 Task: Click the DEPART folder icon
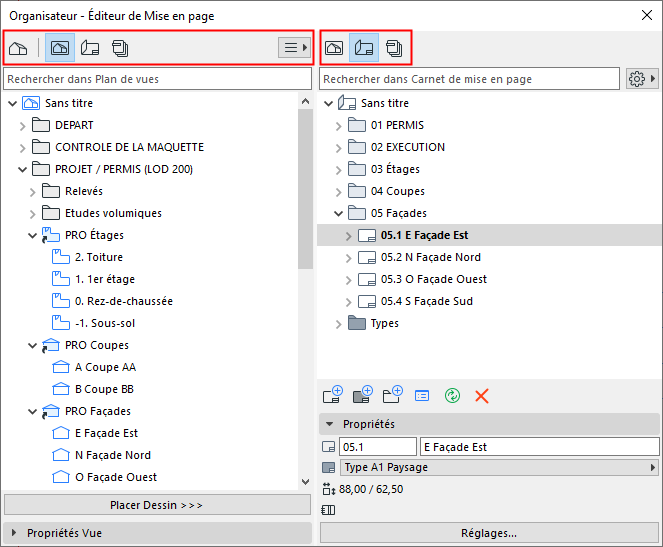(x=41, y=125)
